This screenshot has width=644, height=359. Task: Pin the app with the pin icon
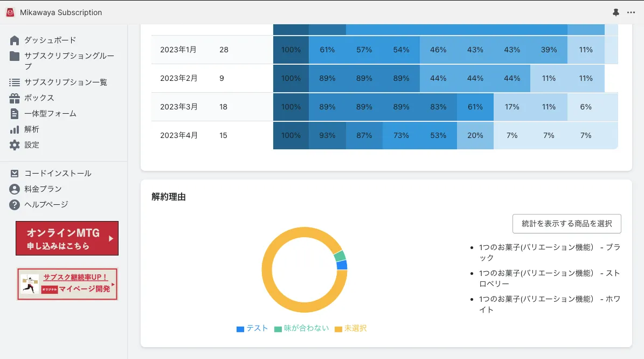coord(615,12)
